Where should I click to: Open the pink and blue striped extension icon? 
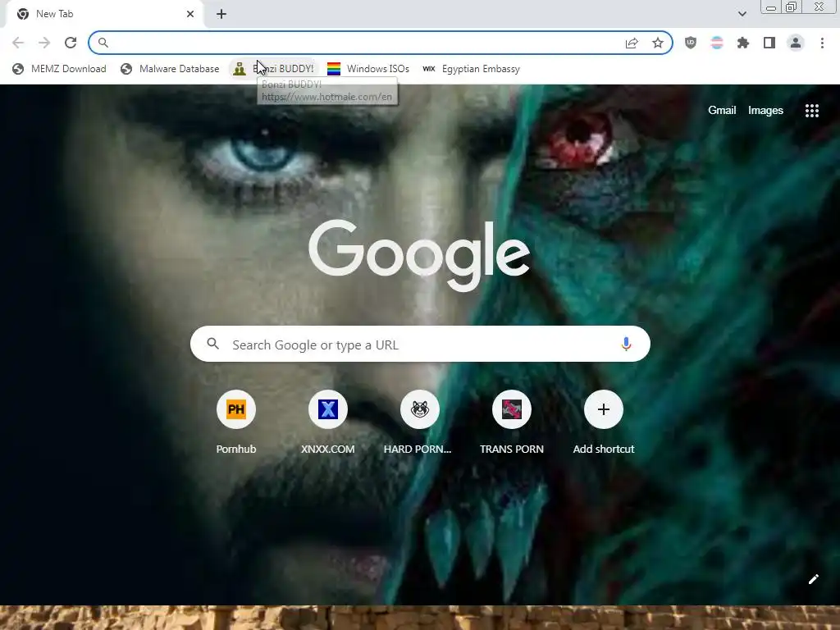click(x=717, y=43)
